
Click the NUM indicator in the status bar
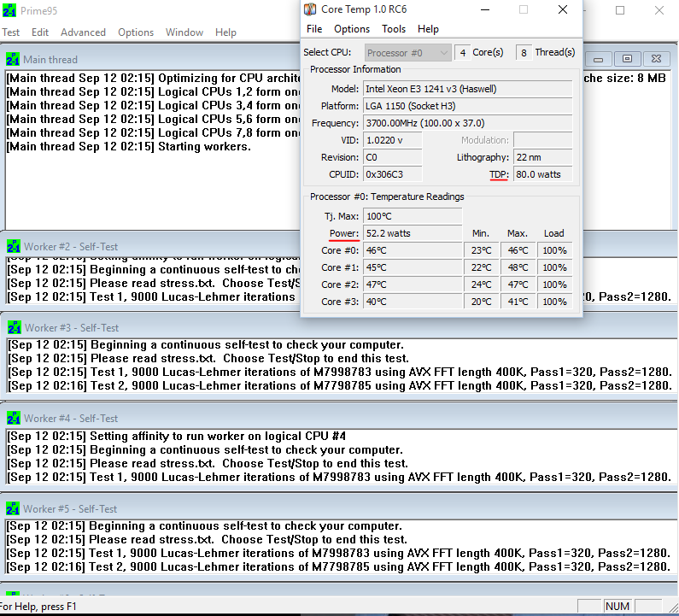point(617,607)
